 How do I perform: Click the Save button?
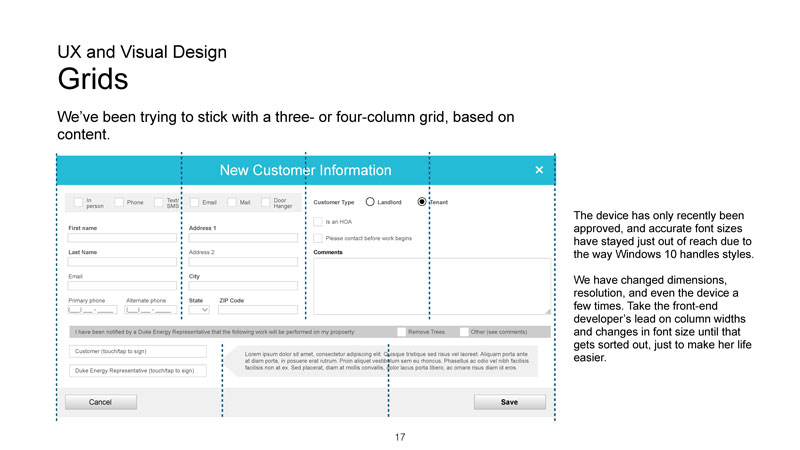coord(509,402)
